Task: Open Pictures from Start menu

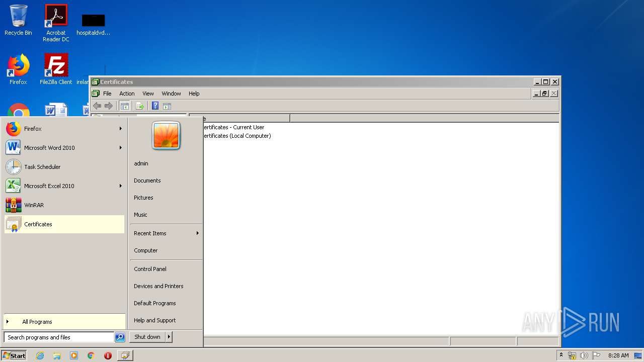Action: 166,198
